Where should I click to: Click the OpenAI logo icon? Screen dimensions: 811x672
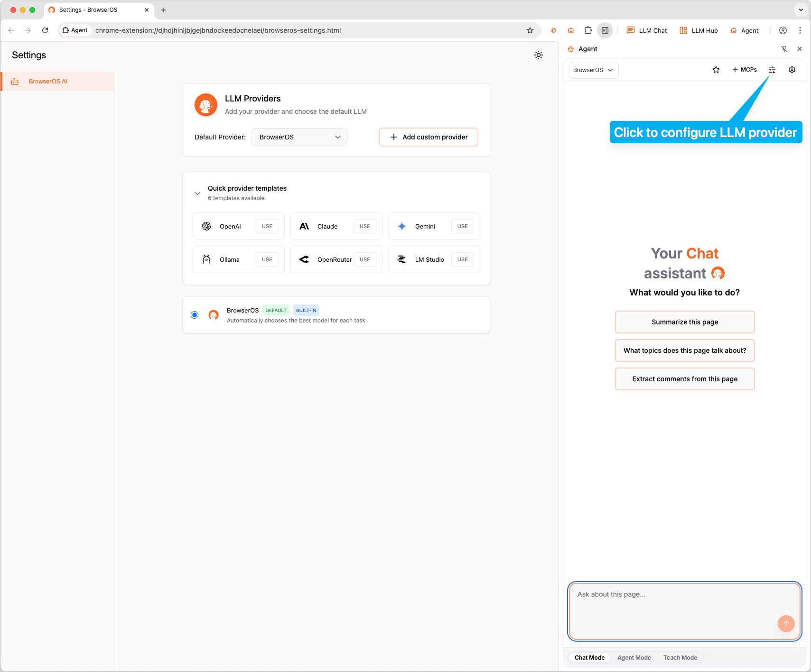(206, 226)
